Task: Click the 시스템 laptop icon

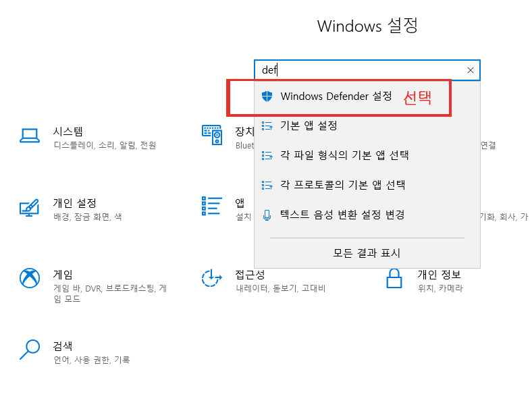Action: (x=30, y=136)
